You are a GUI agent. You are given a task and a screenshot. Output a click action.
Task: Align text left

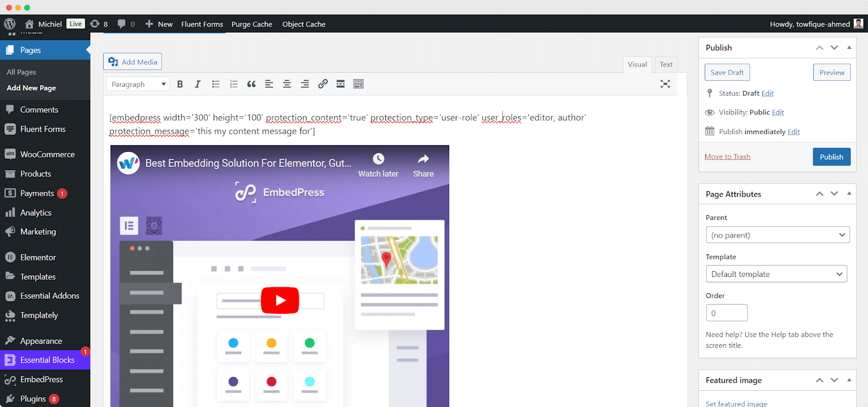pos(269,84)
